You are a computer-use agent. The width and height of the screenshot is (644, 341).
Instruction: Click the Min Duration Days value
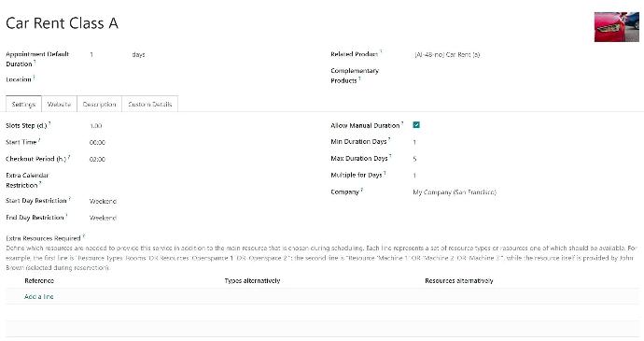(414, 142)
